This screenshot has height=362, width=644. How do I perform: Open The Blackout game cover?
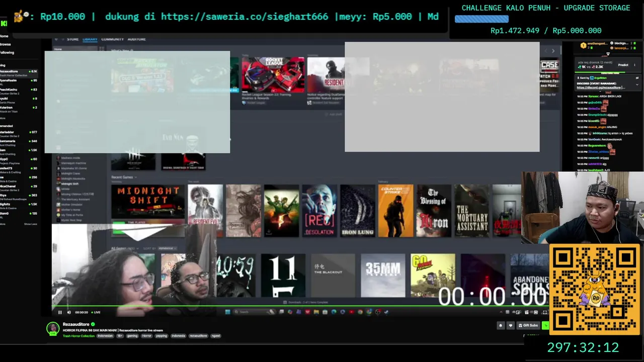333,276
